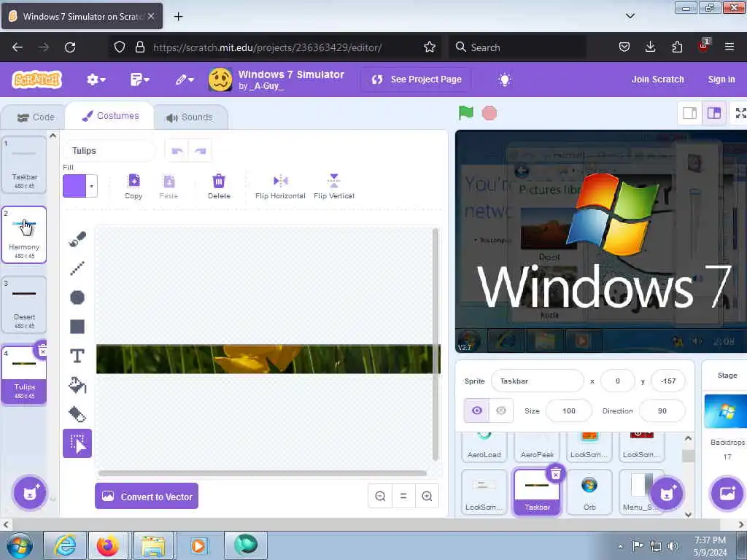Click See Project Page button
This screenshot has width=747, height=560.
coord(417,79)
